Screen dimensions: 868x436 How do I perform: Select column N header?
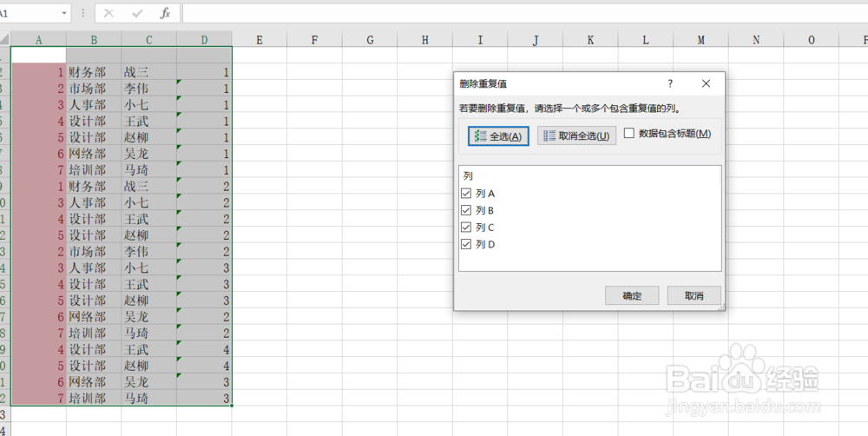click(x=756, y=39)
